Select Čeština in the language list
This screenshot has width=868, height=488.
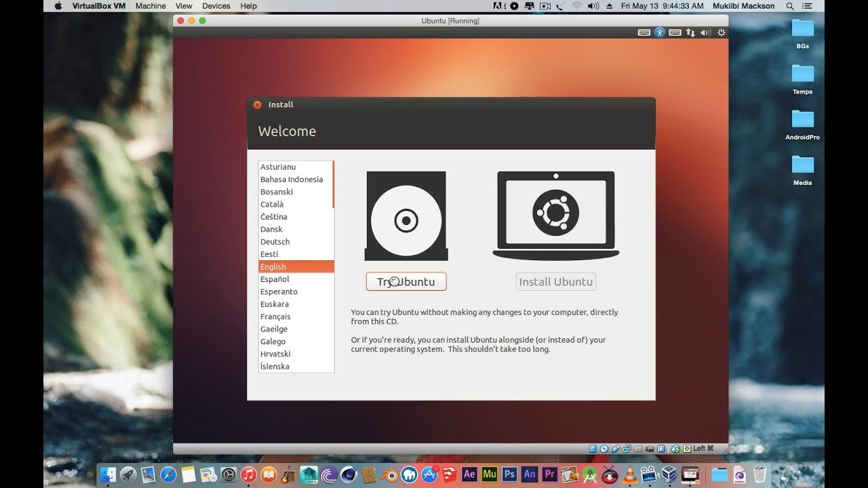tap(296, 217)
